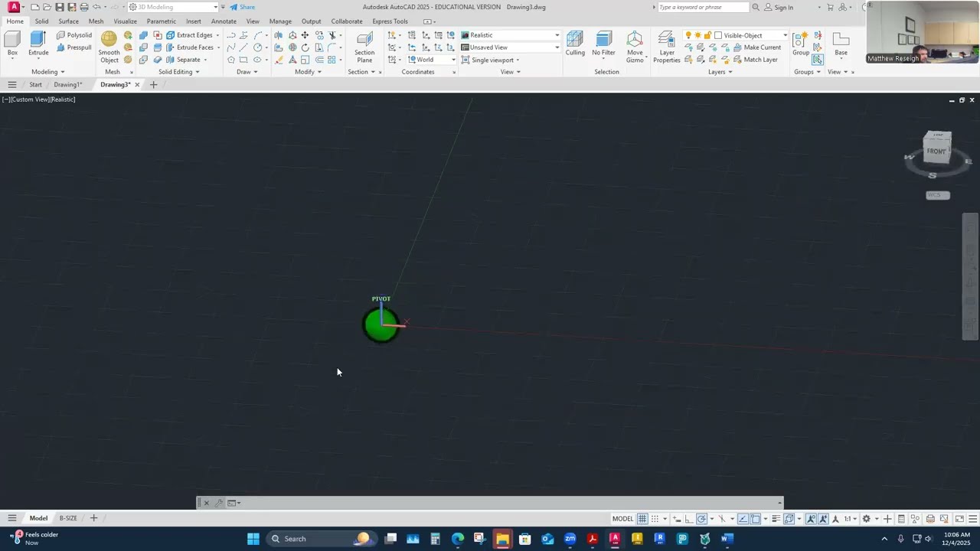980x551 pixels.
Task: Open the Windows Start menu
Action: click(x=253, y=539)
